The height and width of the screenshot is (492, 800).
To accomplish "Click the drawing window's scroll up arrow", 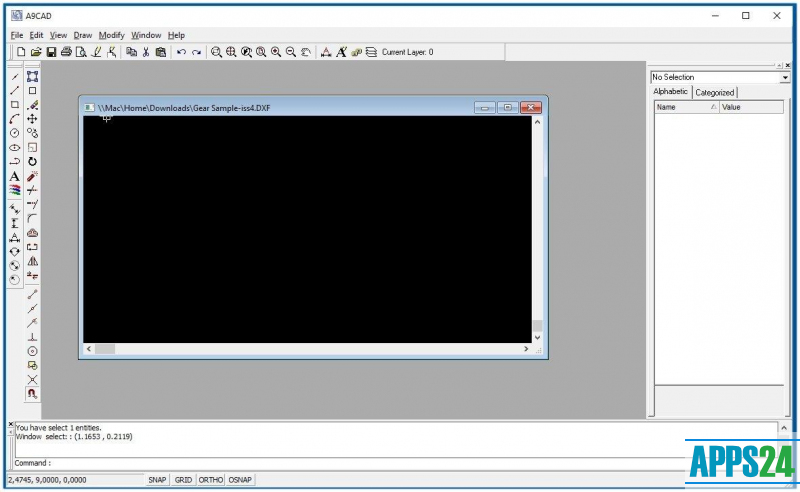I will (537, 121).
